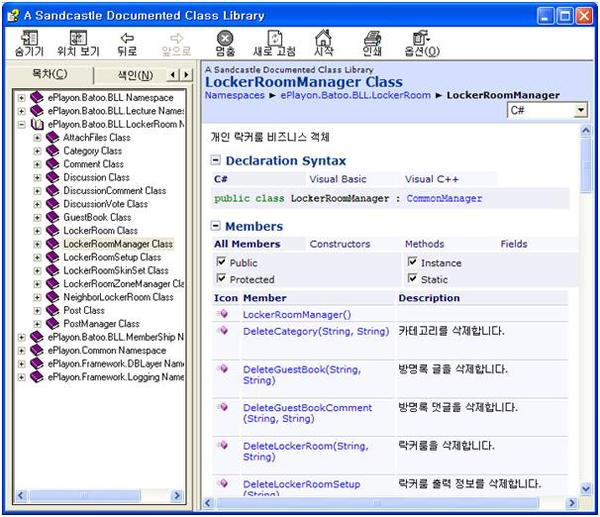Expand the LockerRoomManager Class tree node
Viewport: 600px width, 517px height.
pos(37,244)
